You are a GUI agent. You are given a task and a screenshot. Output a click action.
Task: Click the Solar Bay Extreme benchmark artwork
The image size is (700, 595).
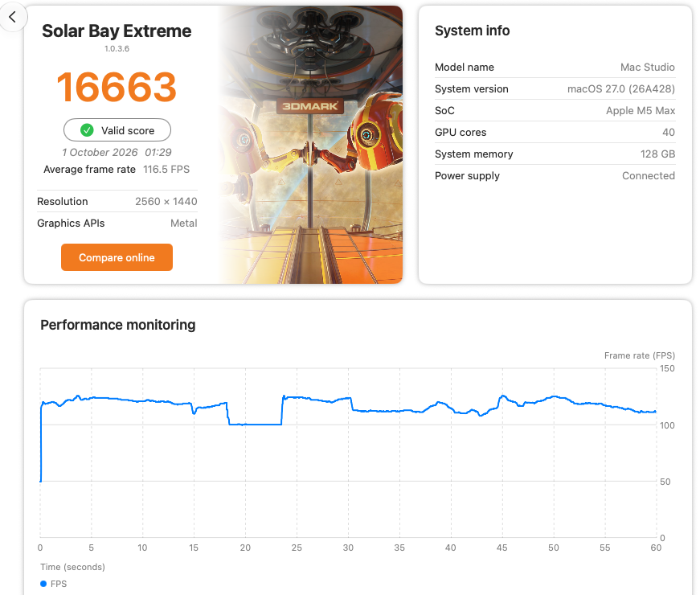click(311, 145)
